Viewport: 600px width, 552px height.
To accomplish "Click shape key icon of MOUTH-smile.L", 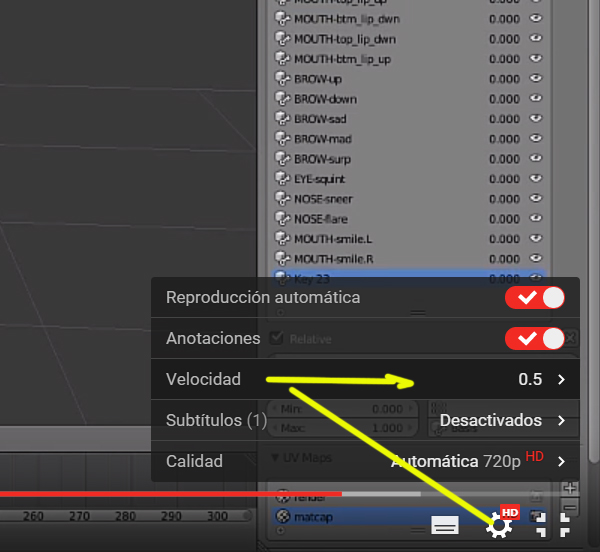I will click(x=282, y=238).
